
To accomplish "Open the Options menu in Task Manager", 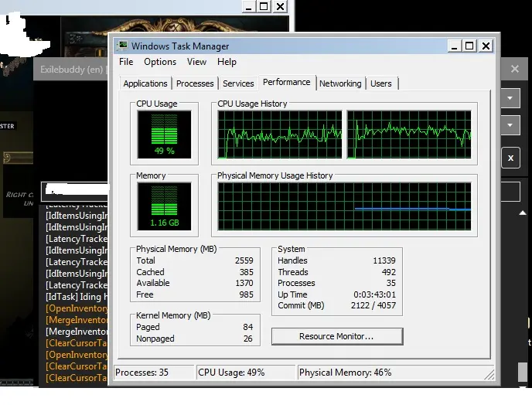I will (160, 62).
